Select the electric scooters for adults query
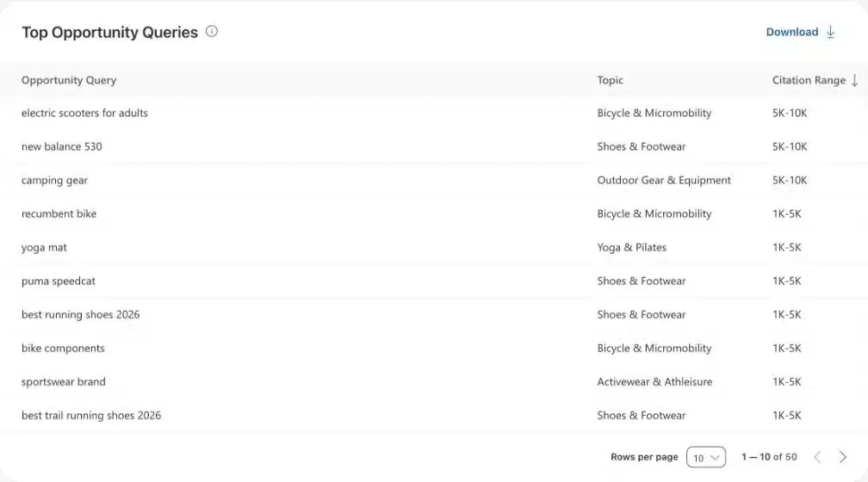The image size is (868, 482). pos(84,113)
